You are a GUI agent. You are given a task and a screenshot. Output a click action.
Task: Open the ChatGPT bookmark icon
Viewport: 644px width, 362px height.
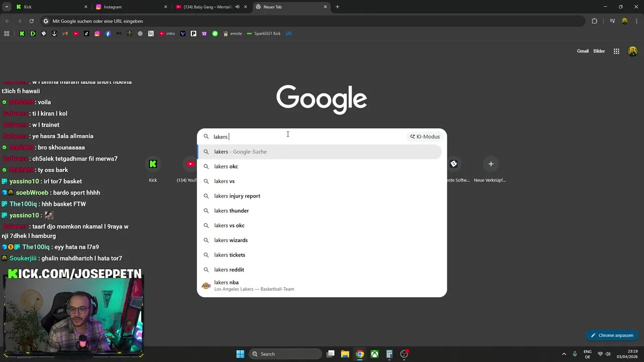[140, 34]
